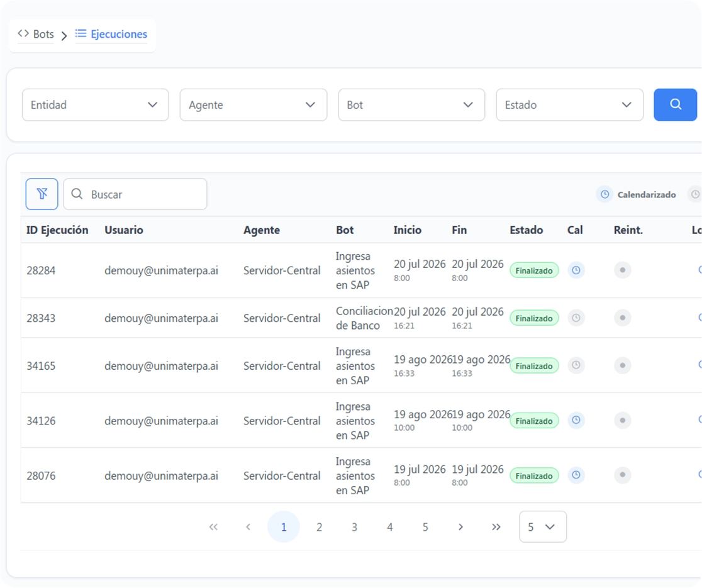The width and height of the screenshot is (702, 588).
Task: Expand the Bot filter dropdown
Action: (x=411, y=105)
